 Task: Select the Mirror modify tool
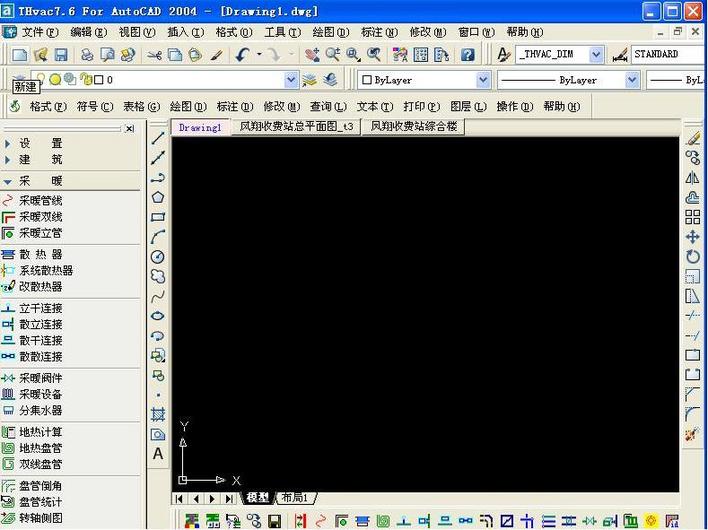pyautogui.click(x=693, y=177)
